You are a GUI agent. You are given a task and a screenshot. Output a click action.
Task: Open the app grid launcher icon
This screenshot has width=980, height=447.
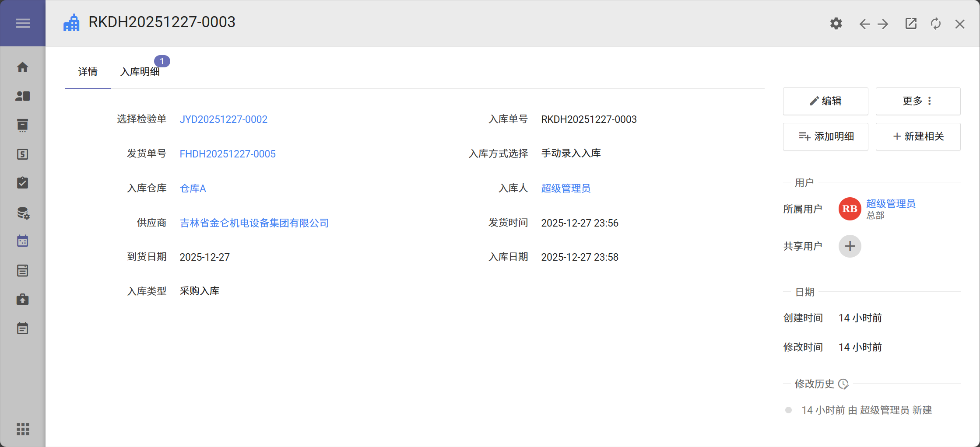coord(23,429)
